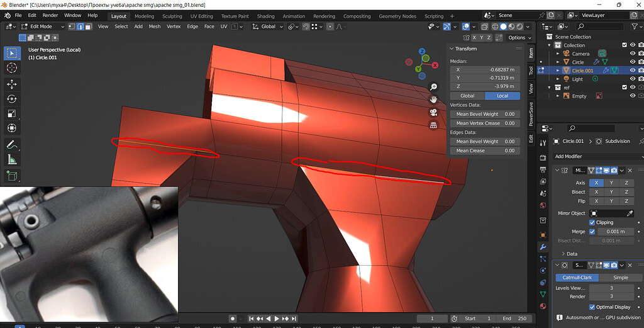This screenshot has height=328, width=644.
Task: Select the Add Cube tool
Action: pos(12,176)
